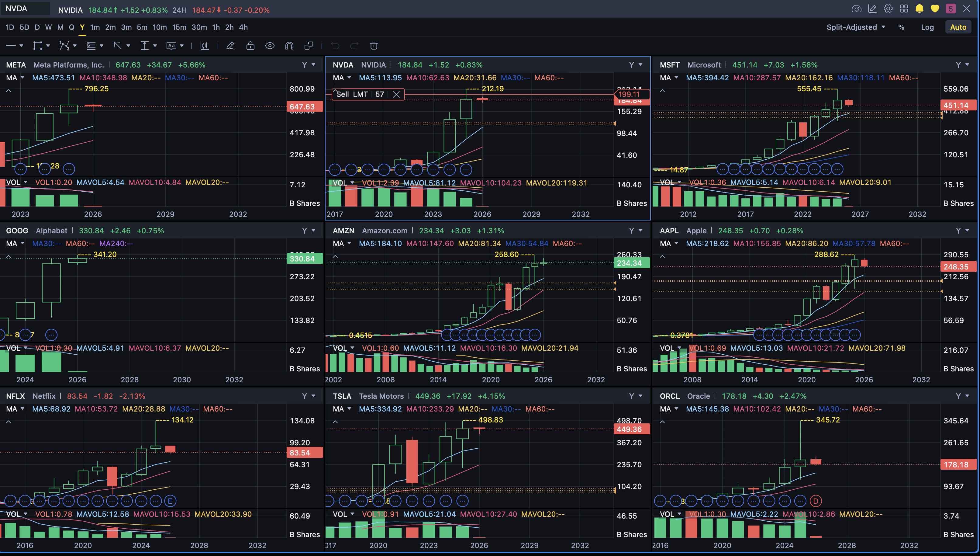Switch to the 5D timeframe
The image size is (980, 556).
coord(24,27)
